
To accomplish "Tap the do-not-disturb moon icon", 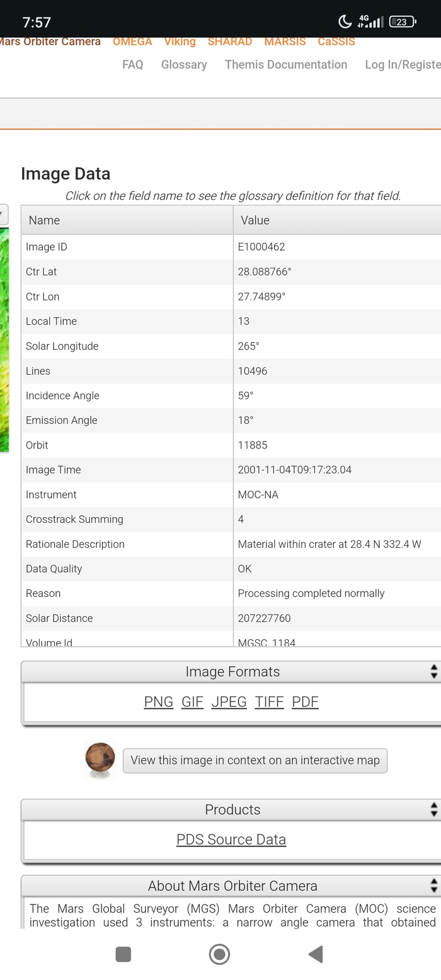I will 345,21.
